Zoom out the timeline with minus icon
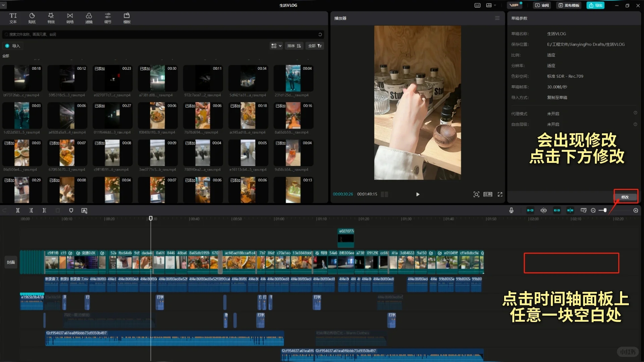Image resolution: width=644 pixels, height=362 pixels. pyautogui.click(x=593, y=210)
